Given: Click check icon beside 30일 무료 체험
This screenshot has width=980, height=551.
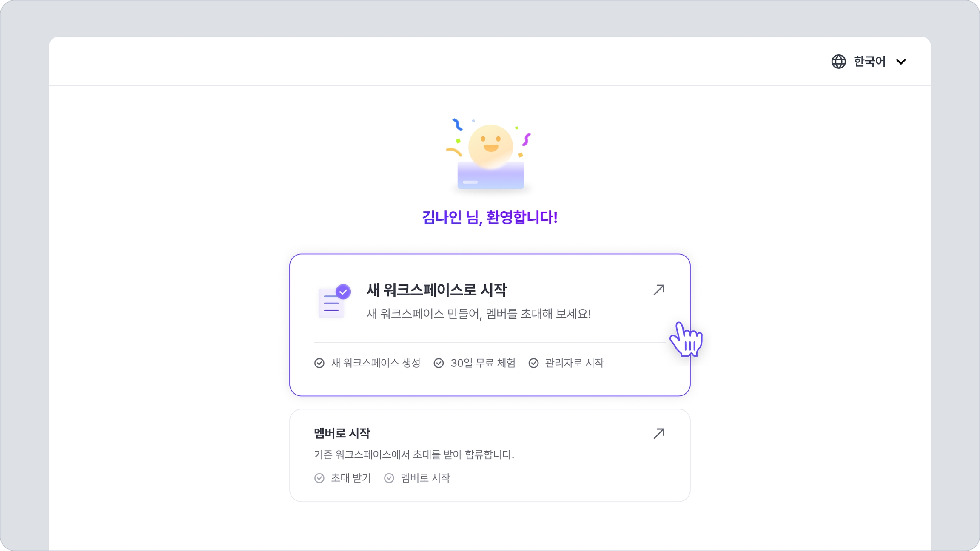Looking at the screenshot, I should pyautogui.click(x=439, y=363).
